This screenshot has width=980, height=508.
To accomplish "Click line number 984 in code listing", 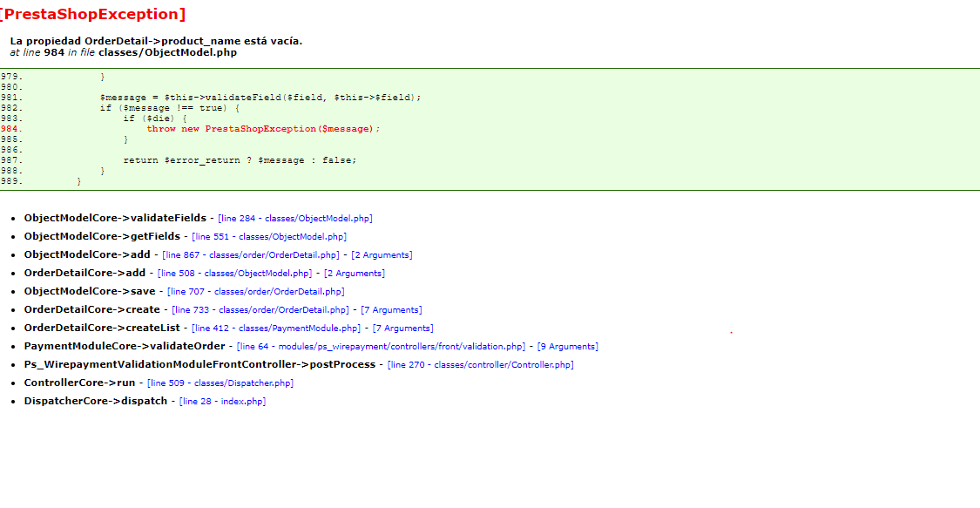I will [x=11, y=129].
